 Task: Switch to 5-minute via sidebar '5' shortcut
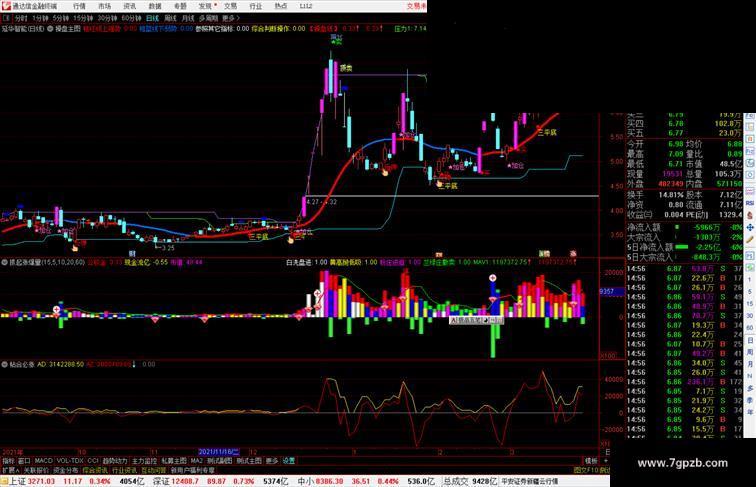pyautogui.click(x=750, y=292)
